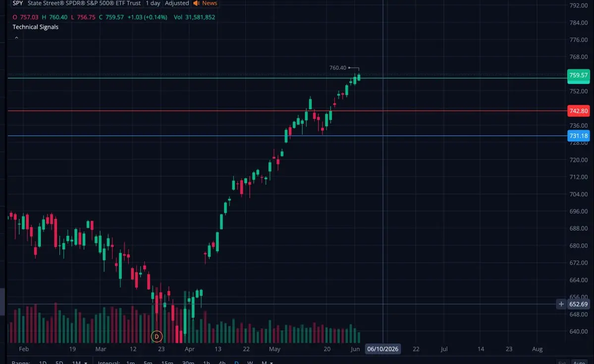Select the green 759.57 price tag

coord(579,75)
